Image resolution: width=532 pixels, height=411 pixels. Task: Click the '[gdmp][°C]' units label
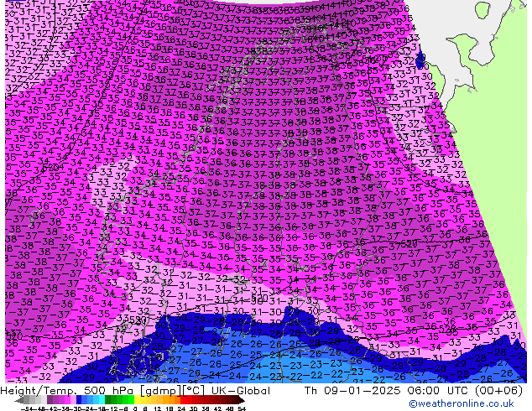point(173,391)
